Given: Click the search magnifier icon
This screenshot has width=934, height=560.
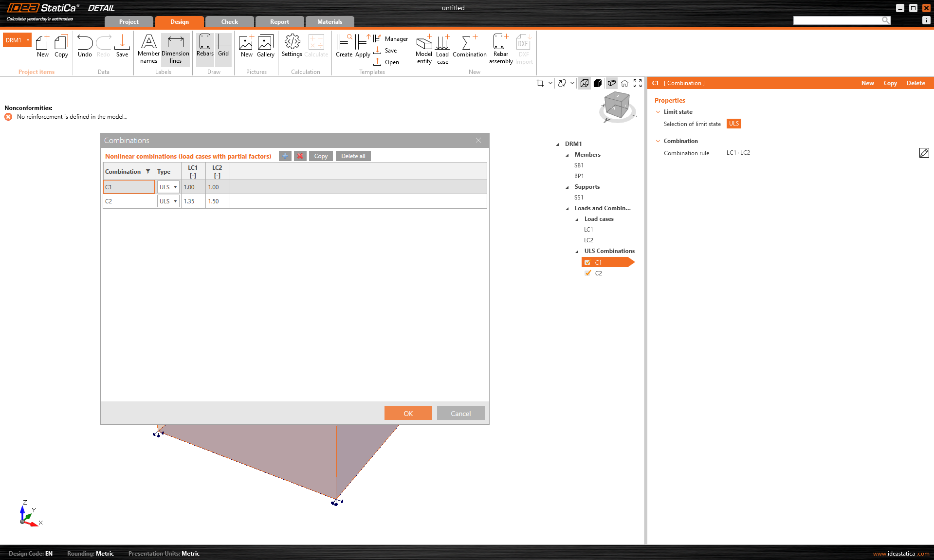Looking at the screenshot, I should pyautogui.click(x=886, y=20).
